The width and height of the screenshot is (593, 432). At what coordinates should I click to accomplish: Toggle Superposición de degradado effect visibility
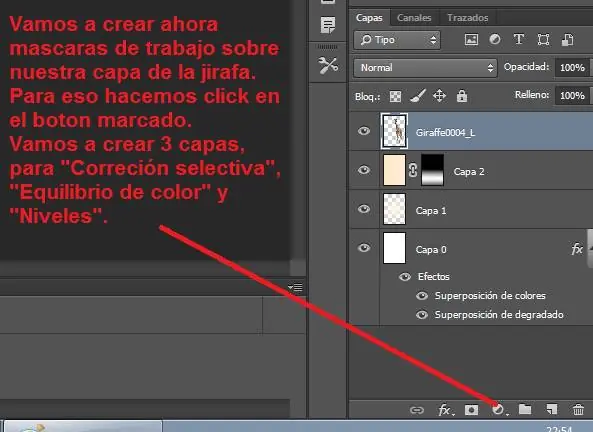click(422, 315)
